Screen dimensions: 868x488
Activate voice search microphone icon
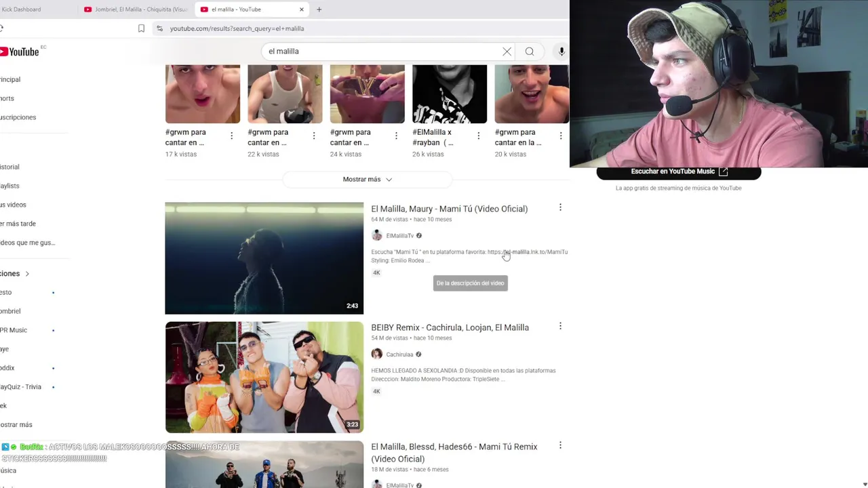561,52
